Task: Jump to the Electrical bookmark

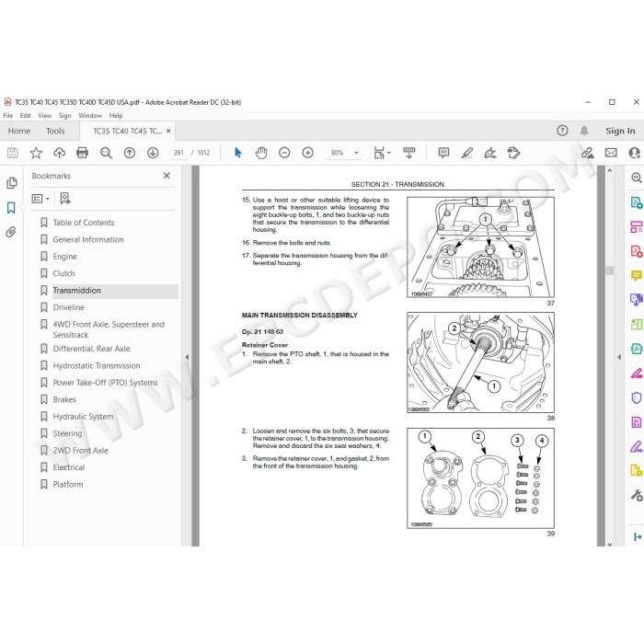Action: 69,467
